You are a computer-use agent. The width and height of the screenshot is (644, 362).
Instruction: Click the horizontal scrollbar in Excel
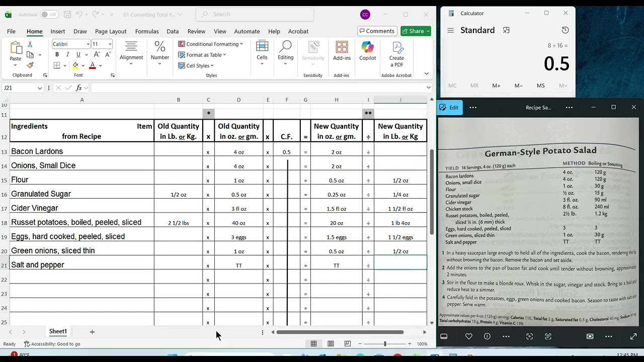click(340, 332)
